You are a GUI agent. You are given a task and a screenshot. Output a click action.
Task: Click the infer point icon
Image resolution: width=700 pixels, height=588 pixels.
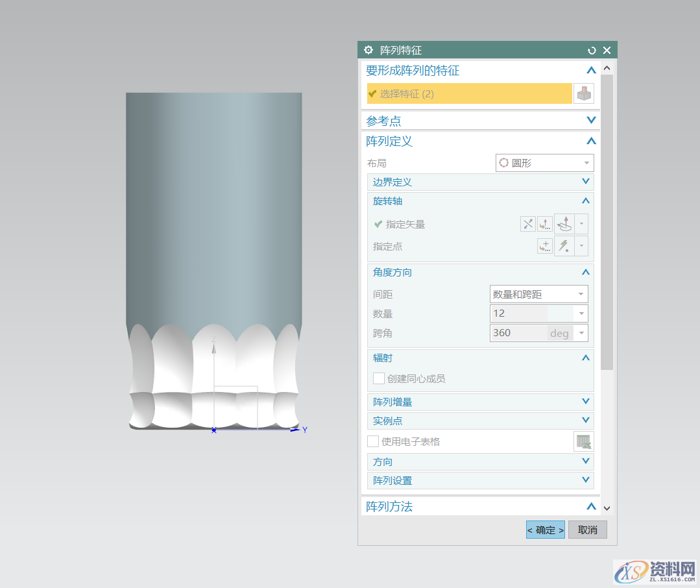click(564, 247)
